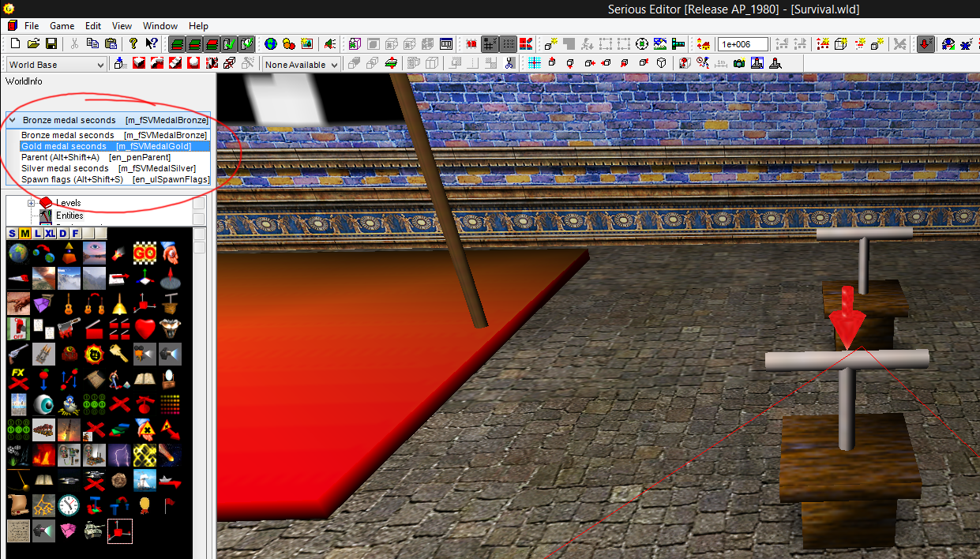
Task: Select Gold medal seconds property option
Action: [x=115, y=146]
